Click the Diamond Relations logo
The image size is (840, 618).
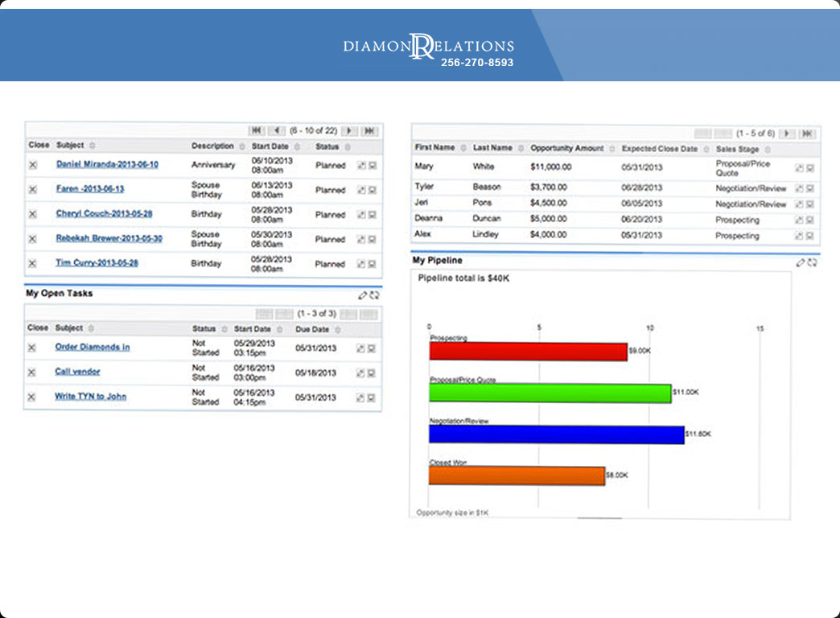tap(429, 46)
